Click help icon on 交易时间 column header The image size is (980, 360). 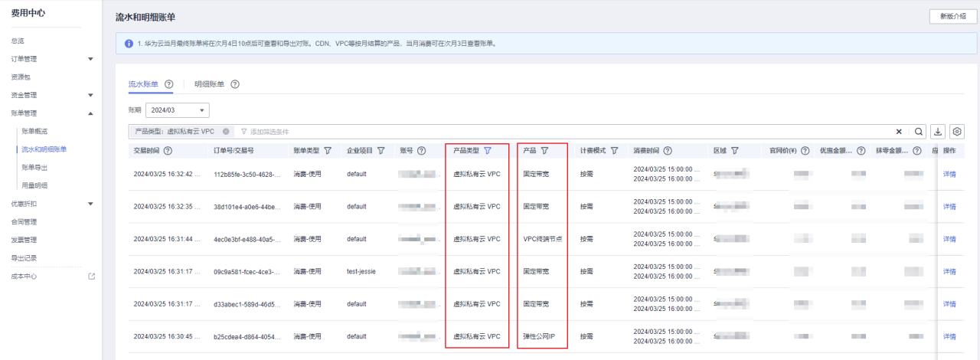click(168, 151)
